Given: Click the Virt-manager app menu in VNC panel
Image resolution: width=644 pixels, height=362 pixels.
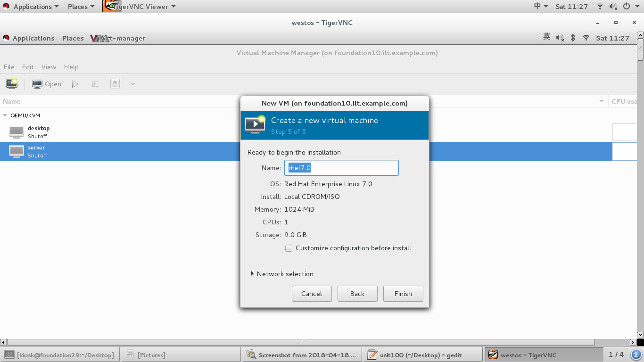Looking at the screenshot, I should [118, 38].
